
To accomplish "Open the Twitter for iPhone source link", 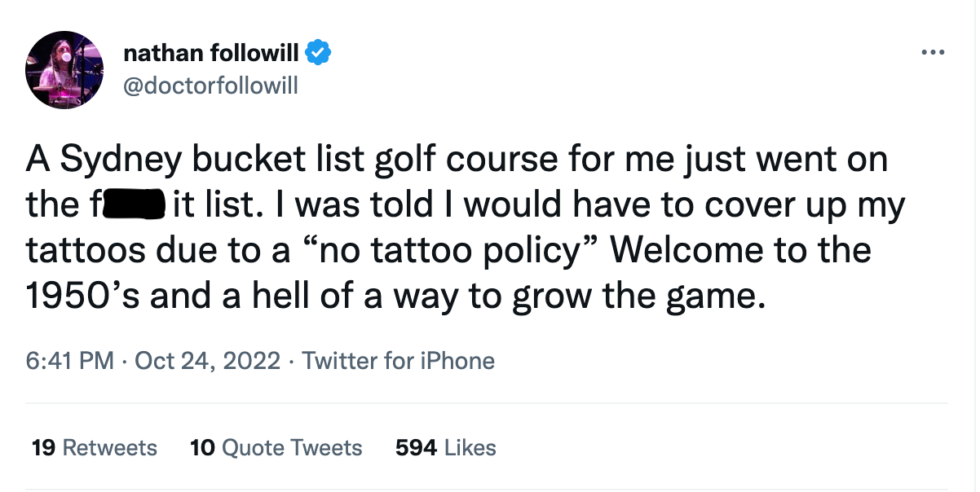I will pos(399,360).
